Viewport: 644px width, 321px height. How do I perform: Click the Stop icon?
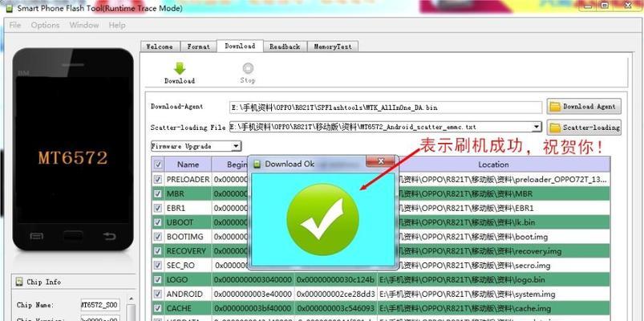pos(248,68)
